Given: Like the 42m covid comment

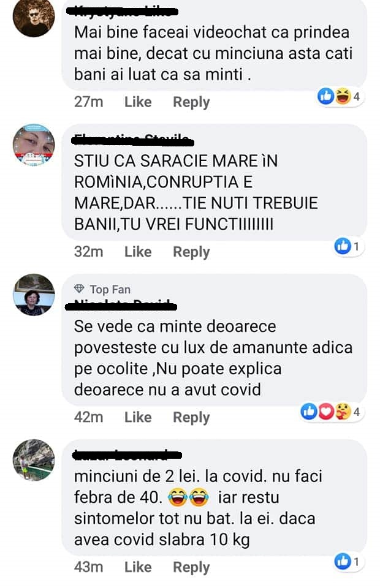Looking at the screenshot, I should (138, 417).
